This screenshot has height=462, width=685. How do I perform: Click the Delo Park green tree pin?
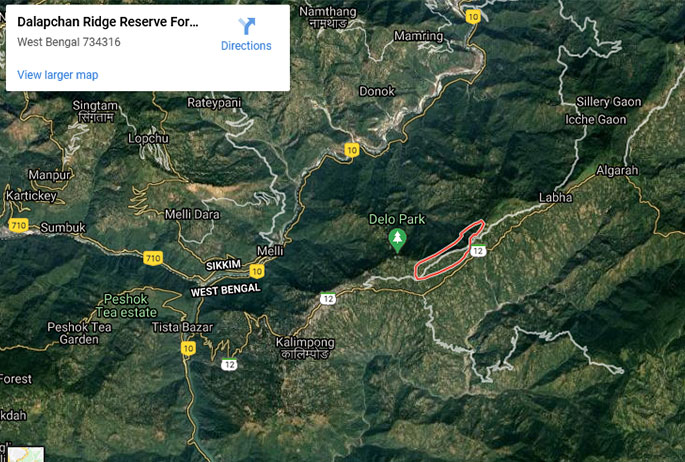[x=397, y=240]
